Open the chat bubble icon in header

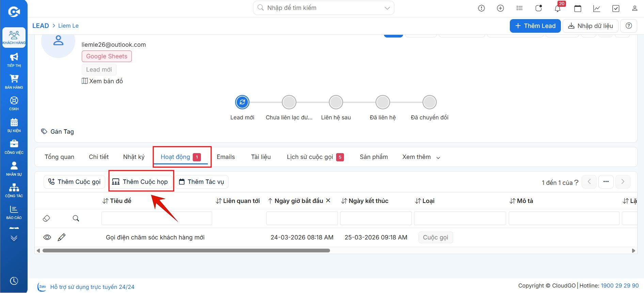click(x=538, y=9)
